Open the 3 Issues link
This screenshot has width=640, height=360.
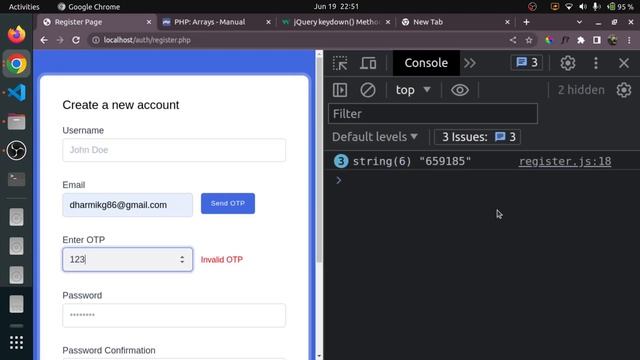tap(477, 137)
